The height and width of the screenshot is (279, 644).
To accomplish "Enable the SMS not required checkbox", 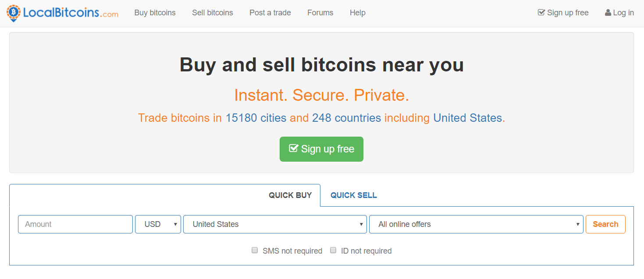I will 255,251.
